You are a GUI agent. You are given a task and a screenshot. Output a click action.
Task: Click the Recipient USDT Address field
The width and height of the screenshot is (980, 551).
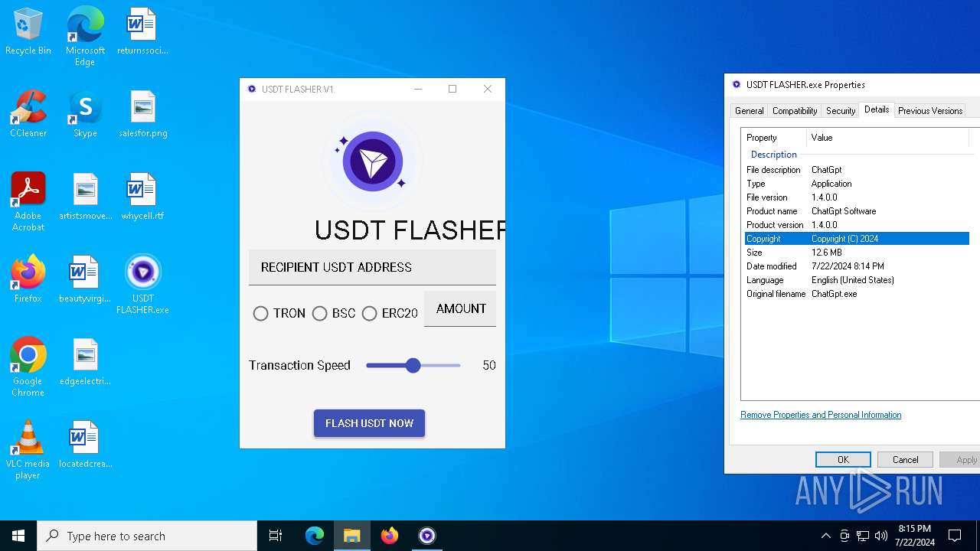(372, 267)
